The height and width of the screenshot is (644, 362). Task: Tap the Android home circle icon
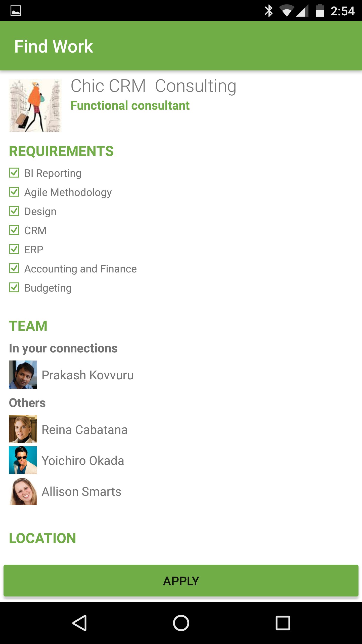pyautogui.click(x=181, y=623)
